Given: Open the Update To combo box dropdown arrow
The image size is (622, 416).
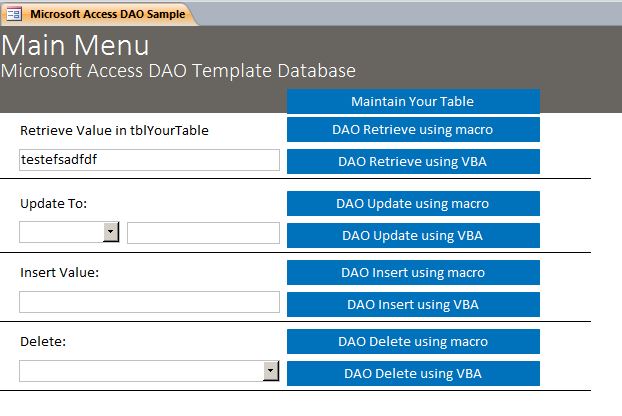Looking at the screenshot, I should [x=111, y=232].
